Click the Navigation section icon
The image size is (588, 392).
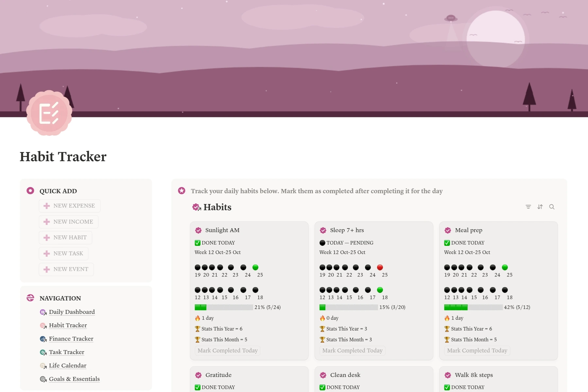[x=30, y=298]
